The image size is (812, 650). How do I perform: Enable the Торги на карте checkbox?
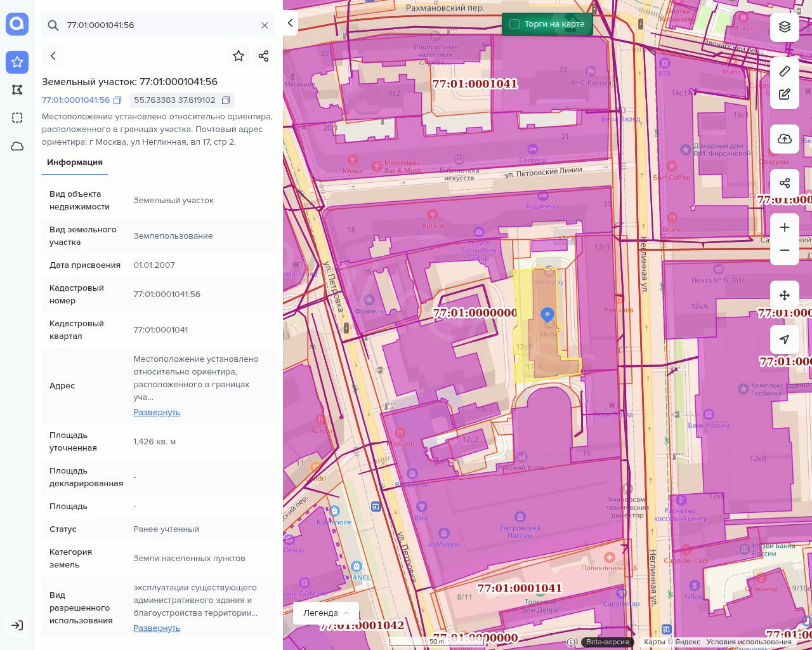click(514, 24)
